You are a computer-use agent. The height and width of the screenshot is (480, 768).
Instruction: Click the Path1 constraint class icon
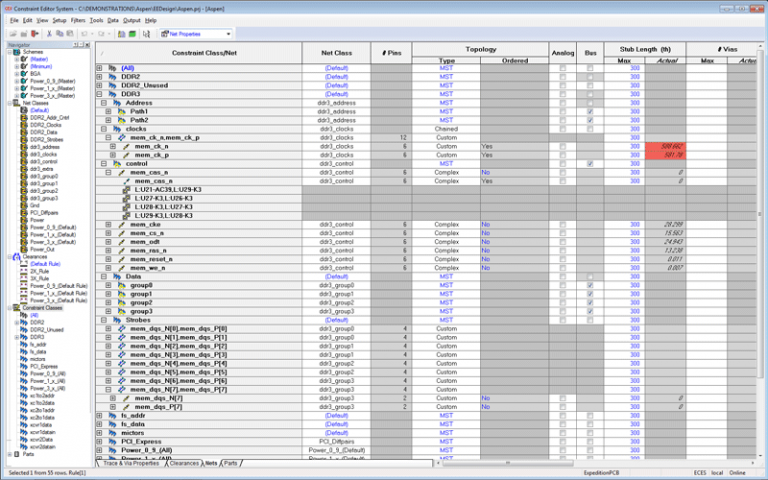pyautogui.click(x=122, y=111)
